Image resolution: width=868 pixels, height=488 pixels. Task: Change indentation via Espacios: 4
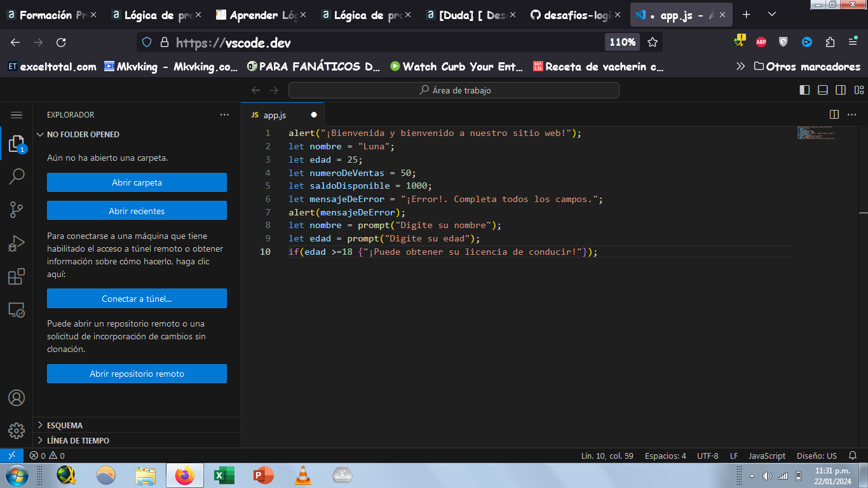(665, 456)
